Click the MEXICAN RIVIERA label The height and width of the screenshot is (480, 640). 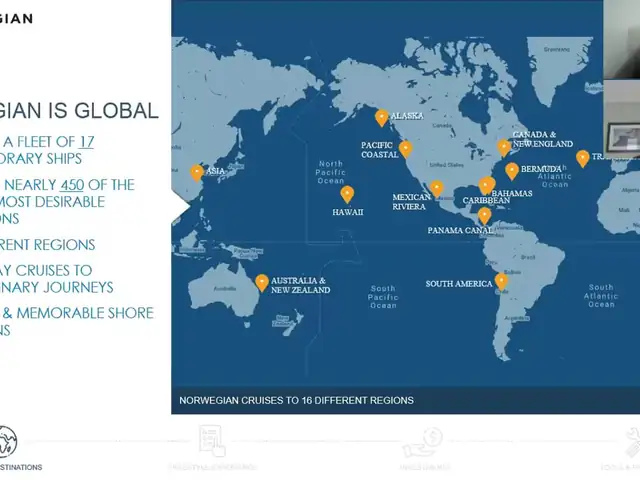[x=411, y=202]
